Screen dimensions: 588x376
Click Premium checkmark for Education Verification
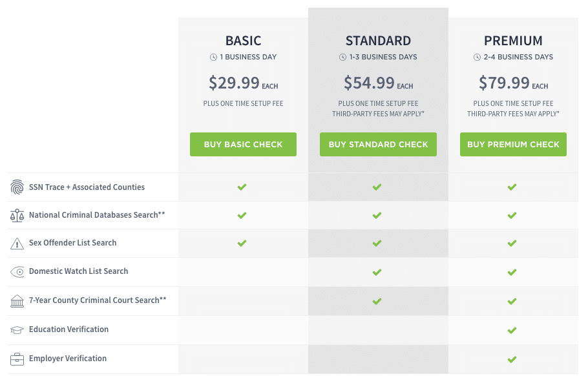512,330
